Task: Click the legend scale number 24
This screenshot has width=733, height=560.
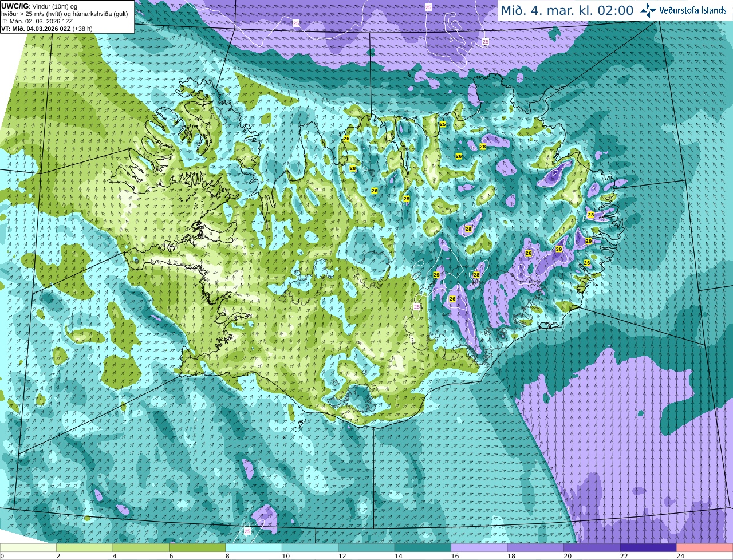Action: 680,556
